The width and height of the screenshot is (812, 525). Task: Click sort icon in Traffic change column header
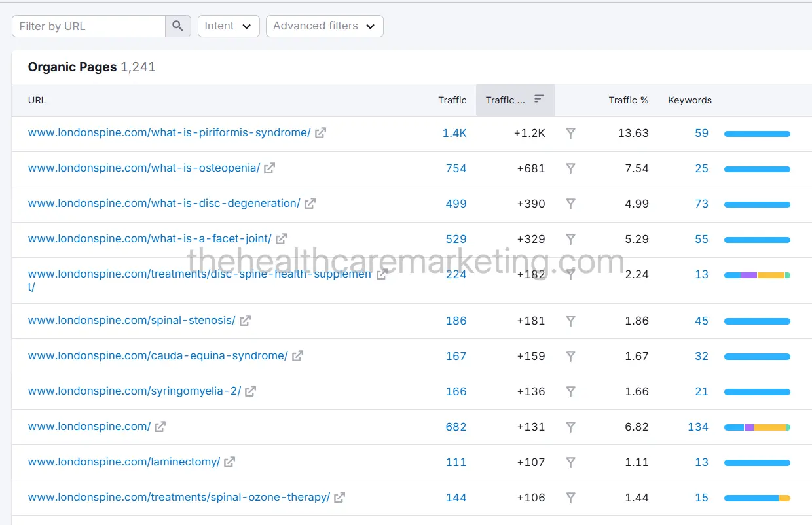point(539,99)
